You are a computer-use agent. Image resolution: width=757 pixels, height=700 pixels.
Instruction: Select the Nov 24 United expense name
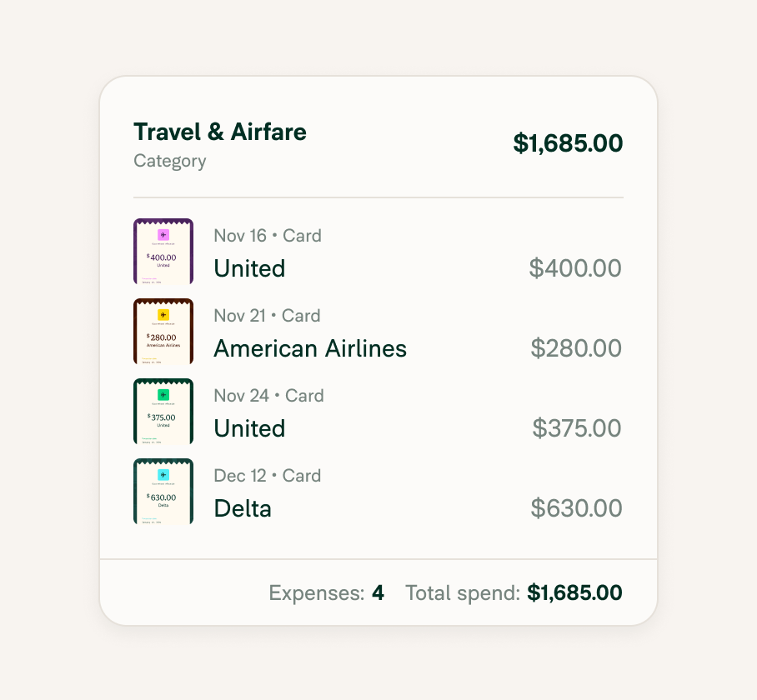[249, 428]
